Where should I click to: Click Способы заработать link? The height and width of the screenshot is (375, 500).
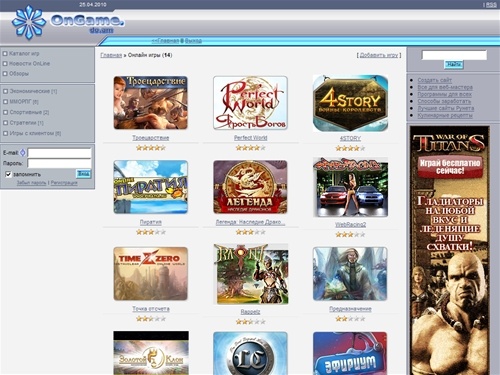pos(444,101)
